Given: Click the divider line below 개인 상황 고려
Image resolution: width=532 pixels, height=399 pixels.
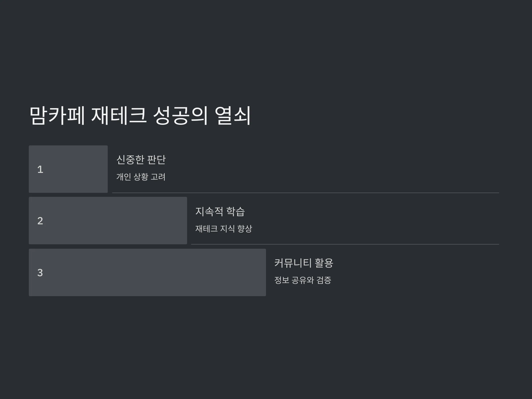Looking at the screenshot, I should [x=306, y=193].
